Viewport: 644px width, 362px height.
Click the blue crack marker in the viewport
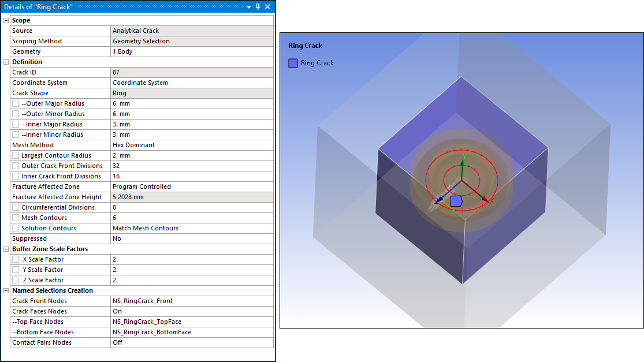pos(456,201)
